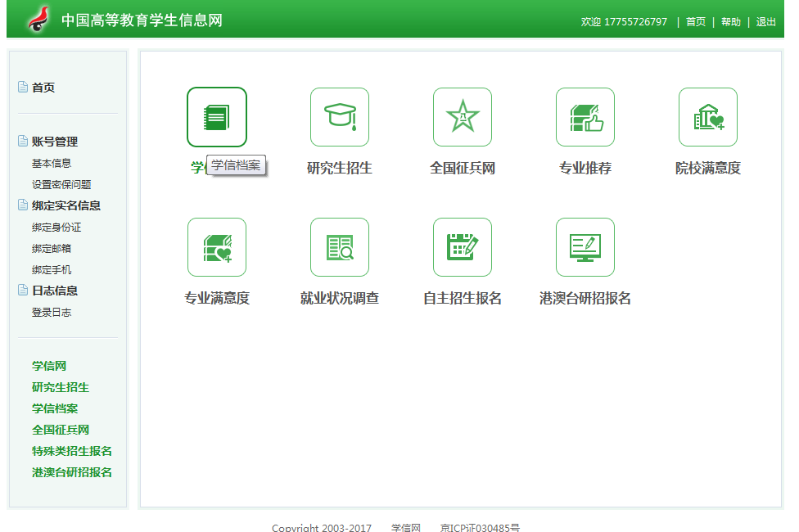Open the 学信档案 notebook icon
Image resolution: width=799 pixels, height=532 pixels.
pos(217,117)
